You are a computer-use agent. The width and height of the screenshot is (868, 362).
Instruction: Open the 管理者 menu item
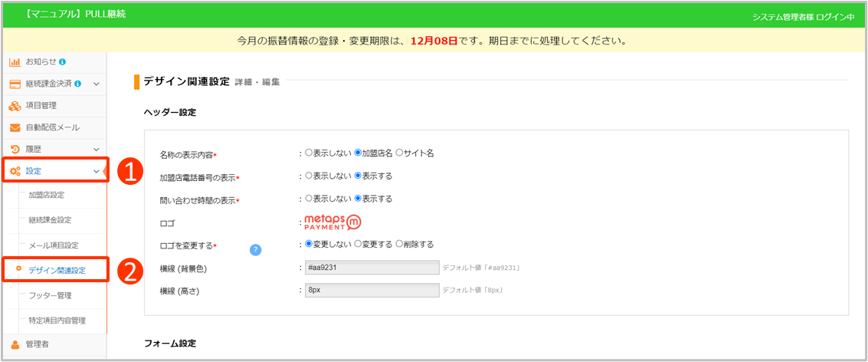click(x=55, y=344)
